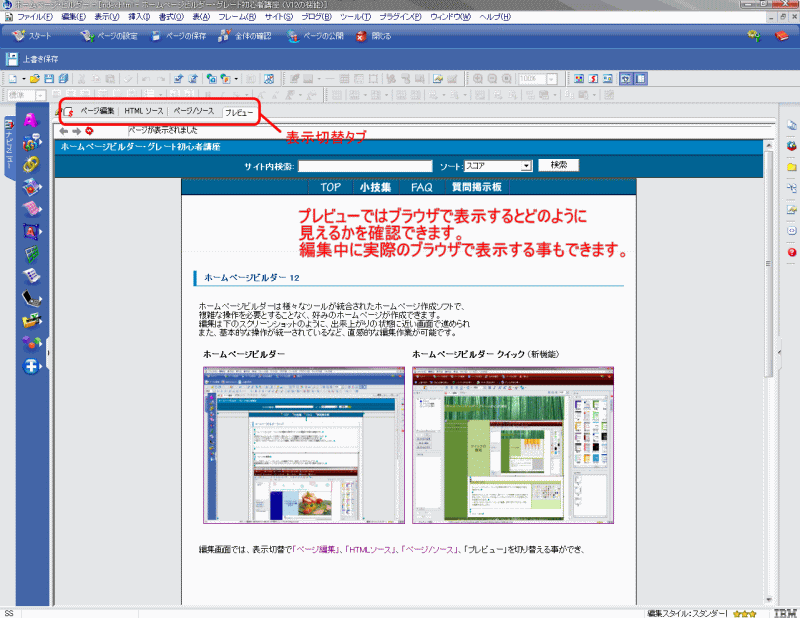Image resolution: width=800 pixels, height=618 pixels.
Task: Switch to the HTML ソース tab
Action: [143, 111]
